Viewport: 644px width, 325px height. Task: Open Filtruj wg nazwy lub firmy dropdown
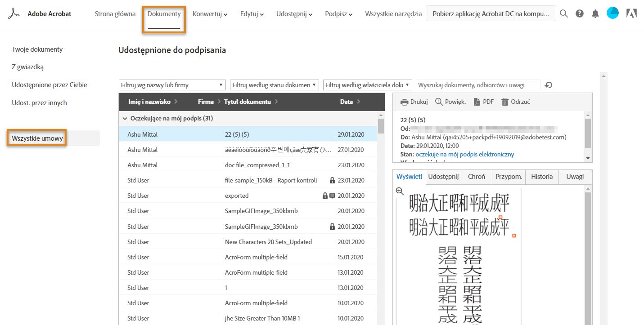[x=172, y=85]
